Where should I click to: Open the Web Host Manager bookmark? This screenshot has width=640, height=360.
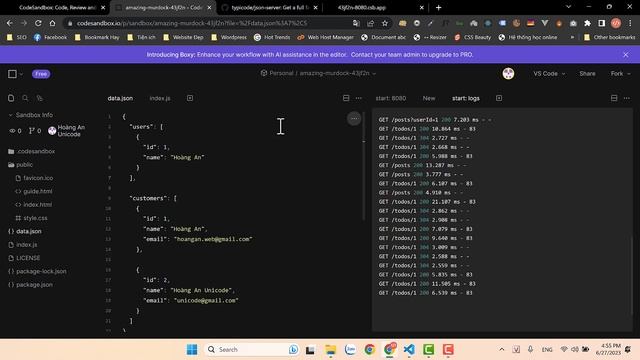pos(325,37)
